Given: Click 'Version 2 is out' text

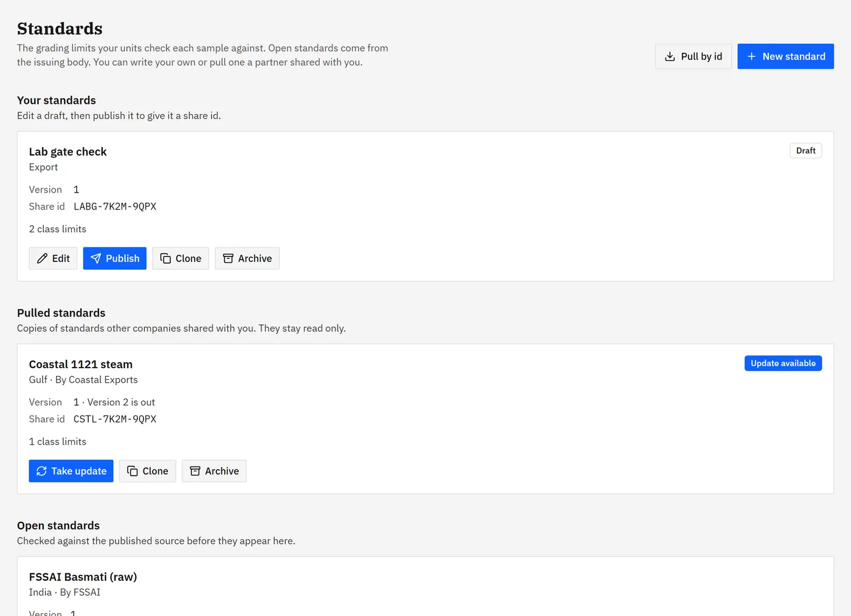Looking at the screenshot, I should pos(121,402).
